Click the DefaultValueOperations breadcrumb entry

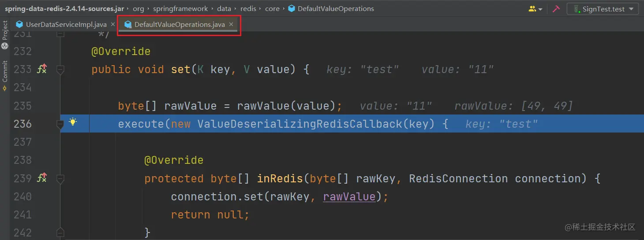tap(336, 9)
